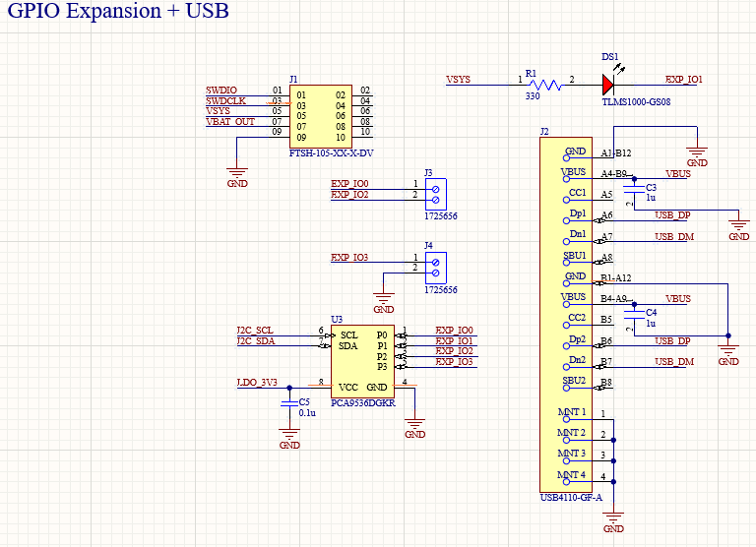
Task: Click the "1u" value of capacitor C3
Action: (651, 198)
